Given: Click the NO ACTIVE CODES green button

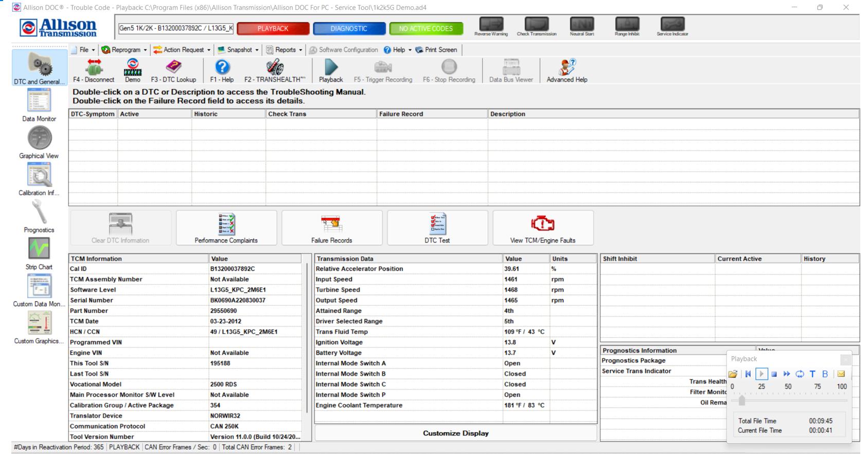Looking at the screenshot, I should pos(426,29).
